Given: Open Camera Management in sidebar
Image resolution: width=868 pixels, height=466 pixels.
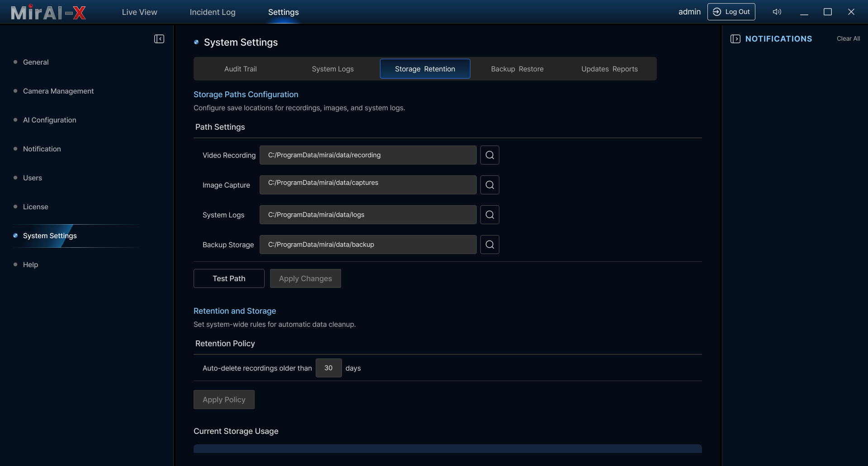Looking at the screenshot, I should (x=58, y=91).
